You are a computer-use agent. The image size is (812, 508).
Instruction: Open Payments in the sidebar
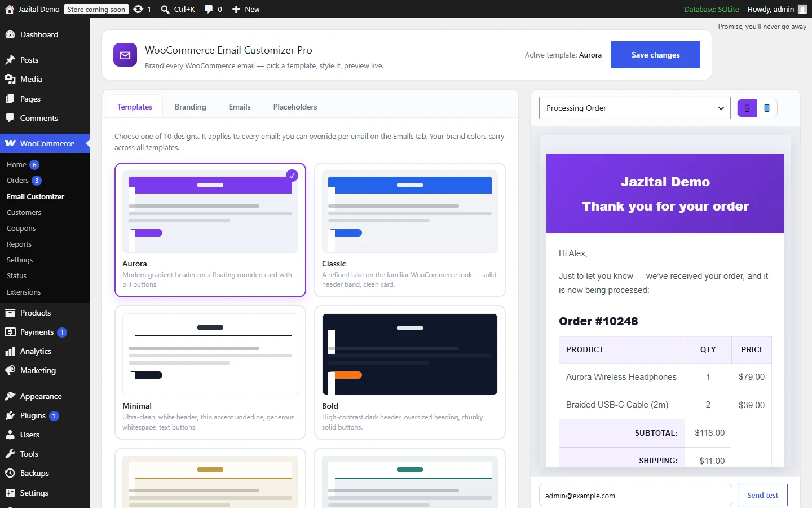point(45,332)
